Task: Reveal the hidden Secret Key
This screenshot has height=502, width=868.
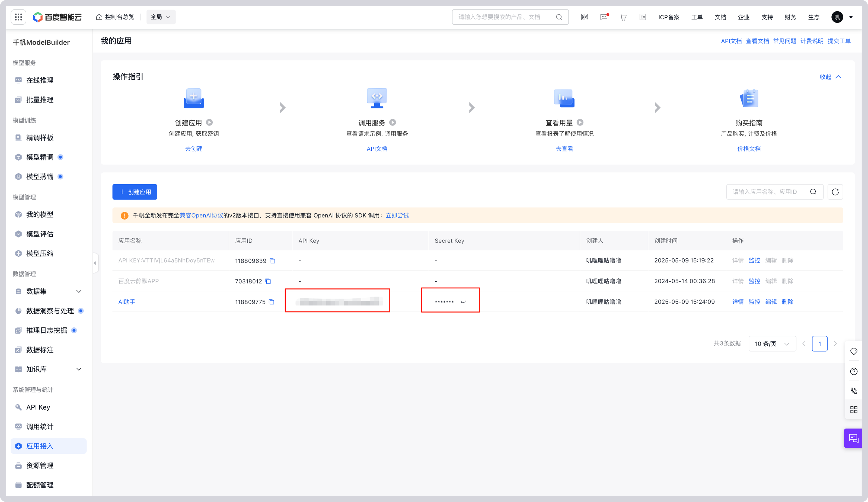Action: [463, 302]
